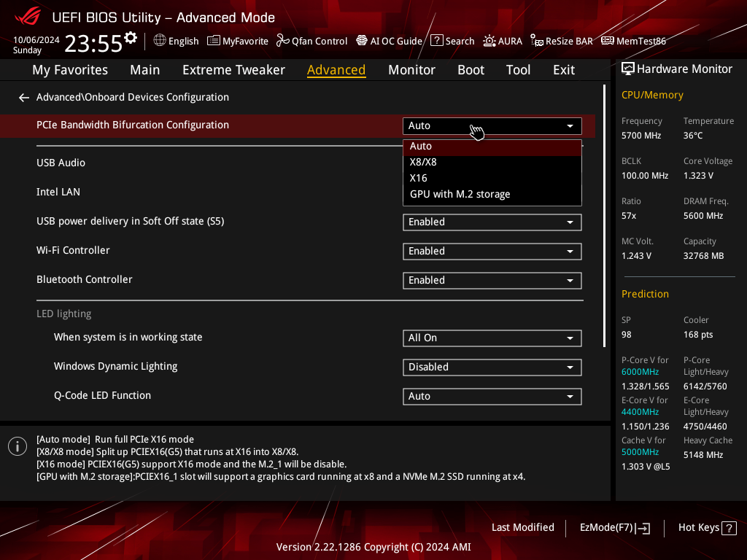
Task: Switch to EzMode(F7)
Action: point(614,528)
